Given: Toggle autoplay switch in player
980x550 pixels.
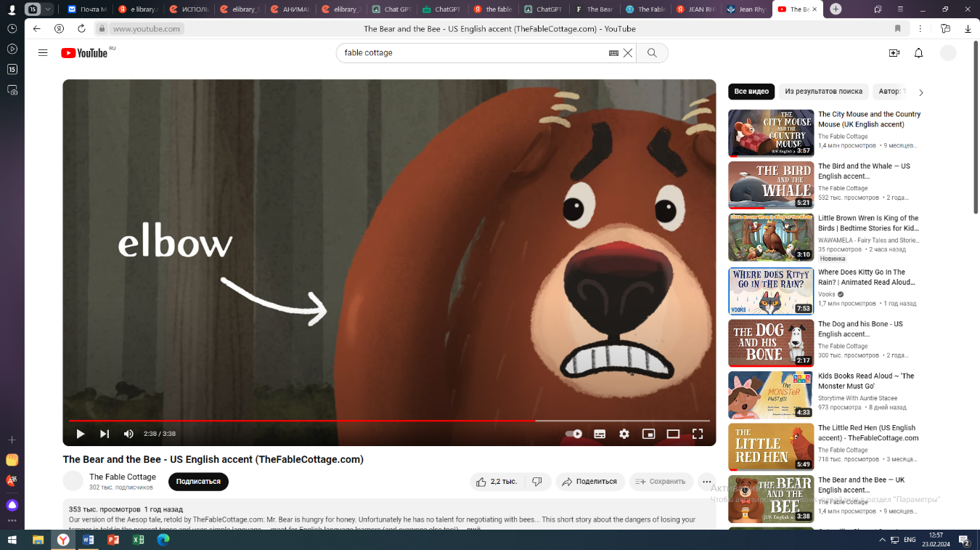Looking at the screenshot, I should pyautogui.click(x=573, y=434).
